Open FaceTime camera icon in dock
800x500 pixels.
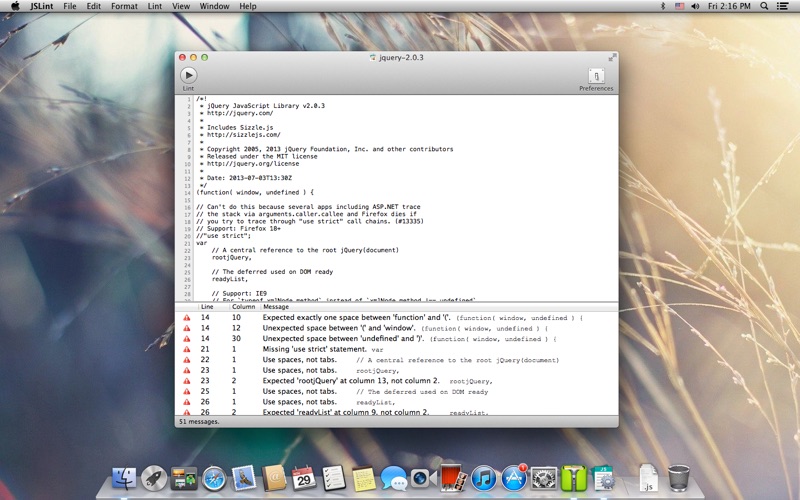pyautogui.click(x=423, y=478)
